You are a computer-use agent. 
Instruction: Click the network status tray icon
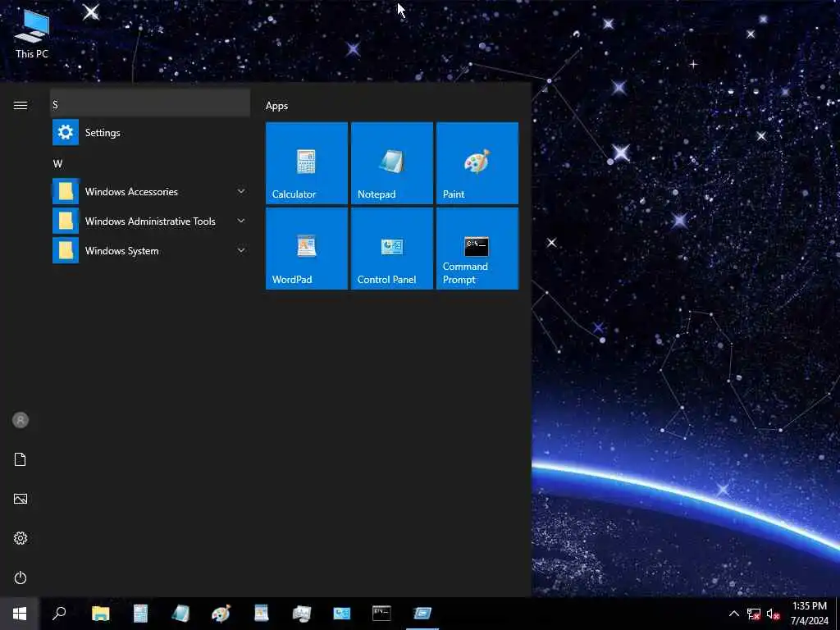coord(753,614)
